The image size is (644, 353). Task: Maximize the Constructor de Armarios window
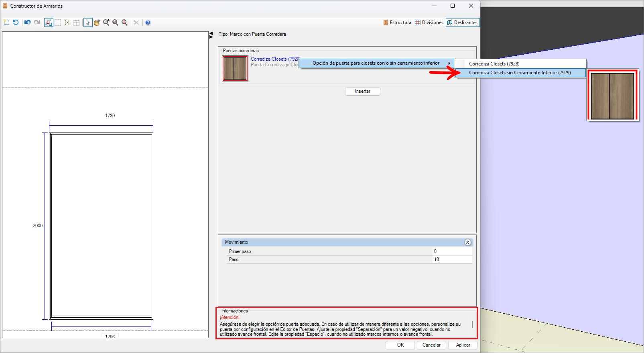(x=453, y=6)
